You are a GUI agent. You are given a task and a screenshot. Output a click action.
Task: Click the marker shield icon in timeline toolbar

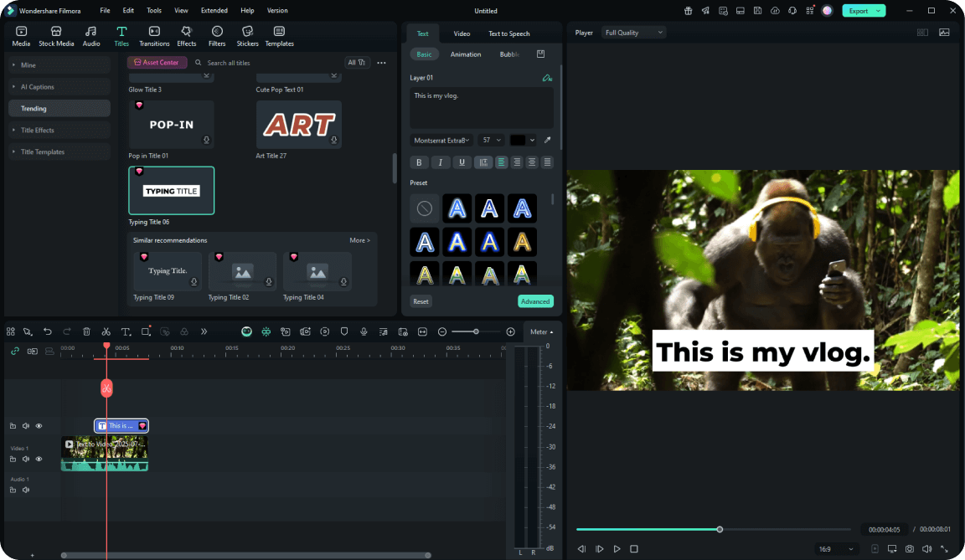344,332
